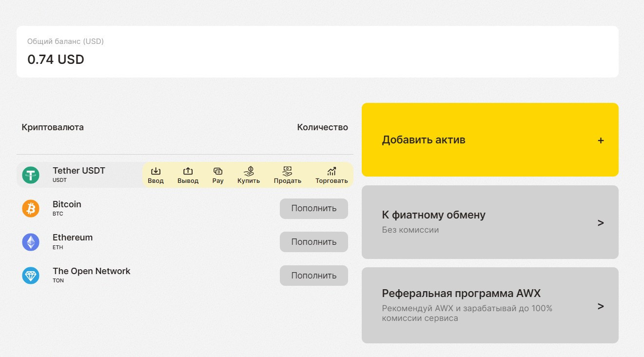Click the Bitcoin coin logo
Image resolution: width=644 pixels, height=357 pixels.
(x=31, y=209)
